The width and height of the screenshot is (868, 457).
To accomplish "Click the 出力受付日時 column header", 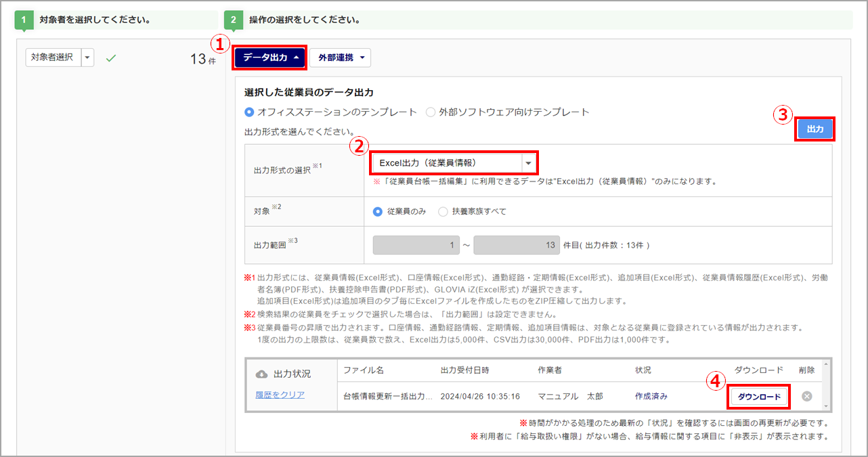I will pos(464,370).
